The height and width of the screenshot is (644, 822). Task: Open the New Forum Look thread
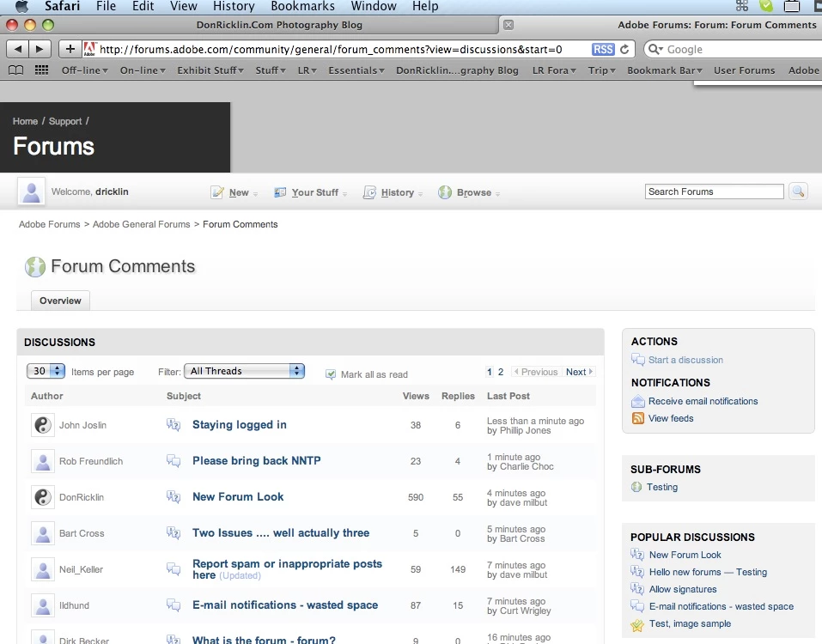[x=238, y=497]
